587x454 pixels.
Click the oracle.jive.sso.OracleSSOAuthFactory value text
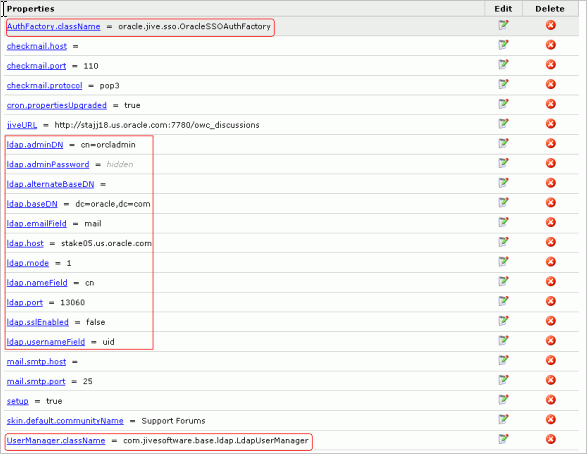[194, 27]
